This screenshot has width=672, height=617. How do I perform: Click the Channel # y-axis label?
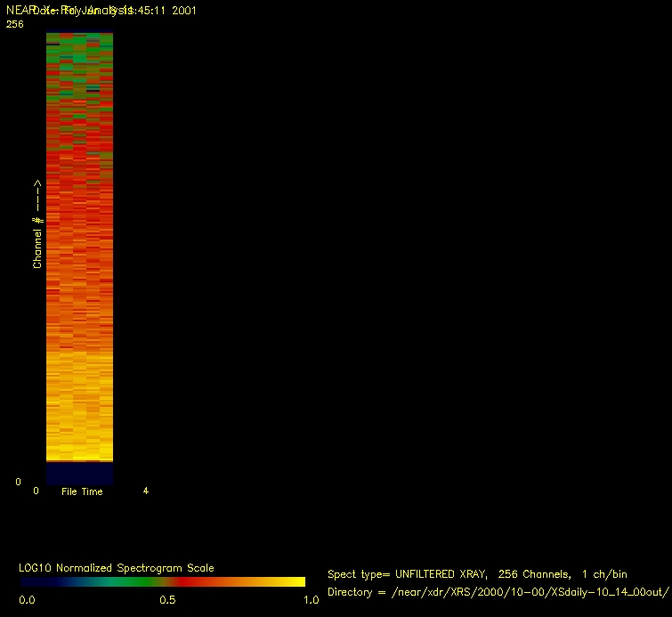pos(37,224)
